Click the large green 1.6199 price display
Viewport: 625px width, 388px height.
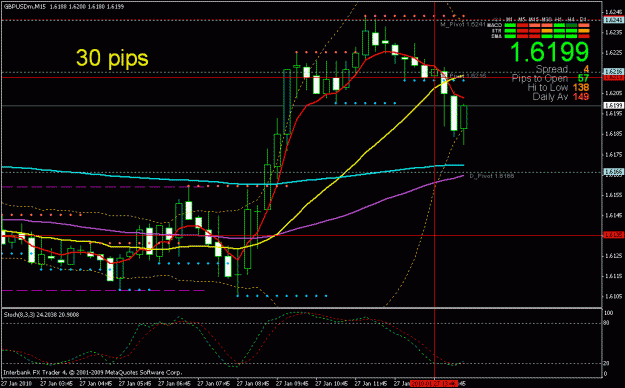click(x=549, y=52)
